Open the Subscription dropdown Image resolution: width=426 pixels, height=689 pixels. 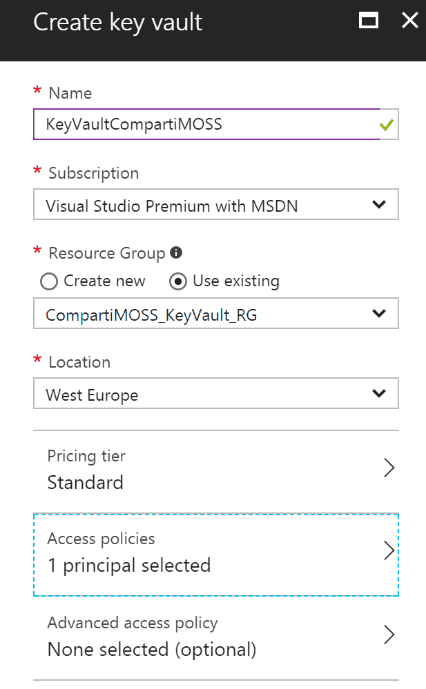(216, 204)
